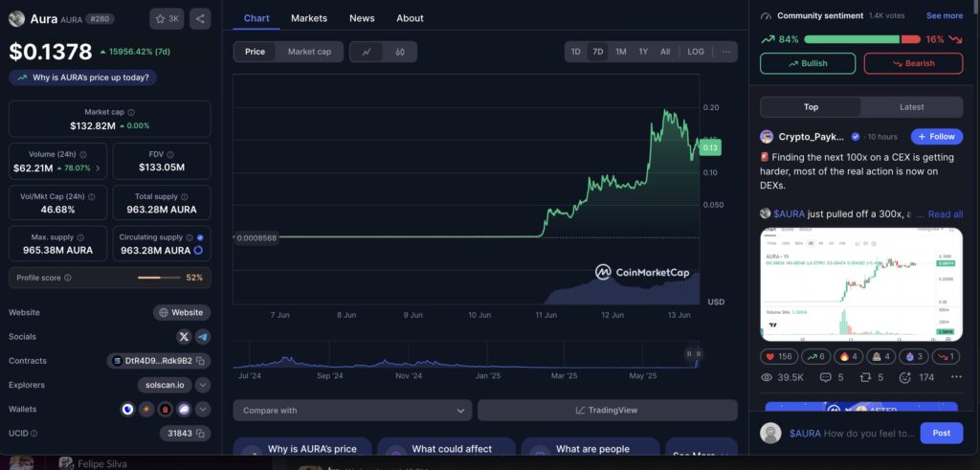The image size is (980, 470).
Task: Switch chart to candlestick view
Action: click(400, 52)
